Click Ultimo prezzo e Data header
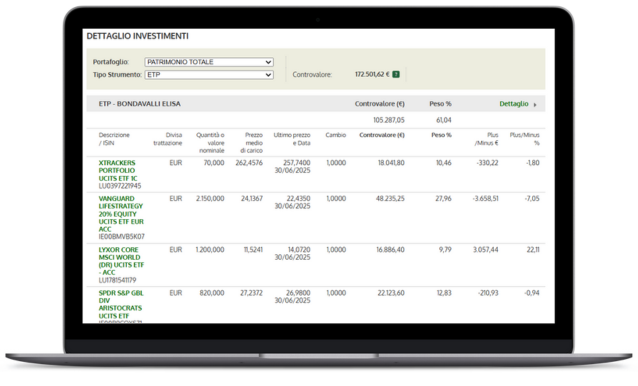Viewport: 638px width, 386px height. (292, 139)
